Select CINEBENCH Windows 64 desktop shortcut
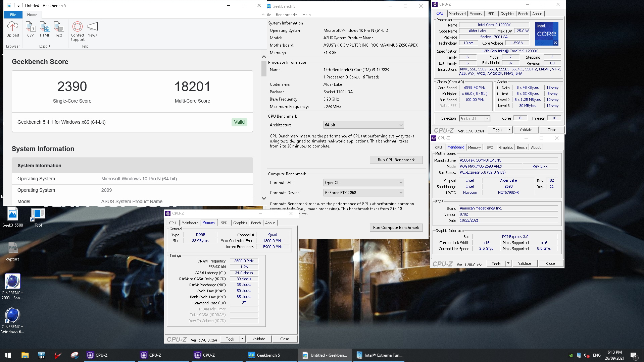Viewport: 644px width, 362px height. point(13,321)
